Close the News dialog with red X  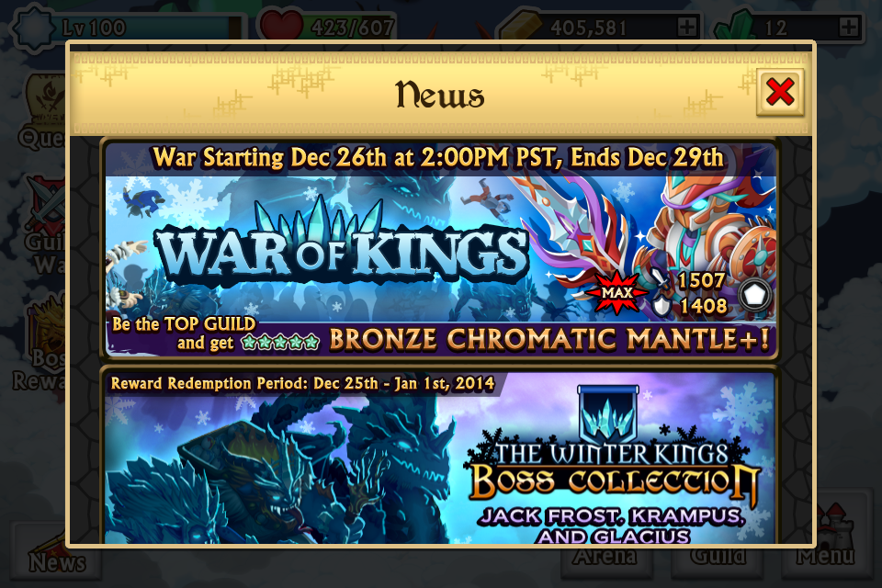tap(780, 92)
